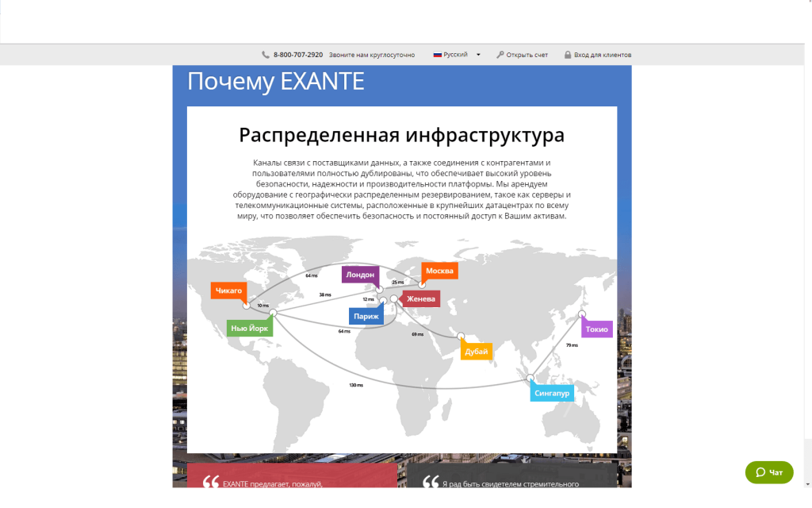Click the Почему EXANTE heading

click(275, 82)
